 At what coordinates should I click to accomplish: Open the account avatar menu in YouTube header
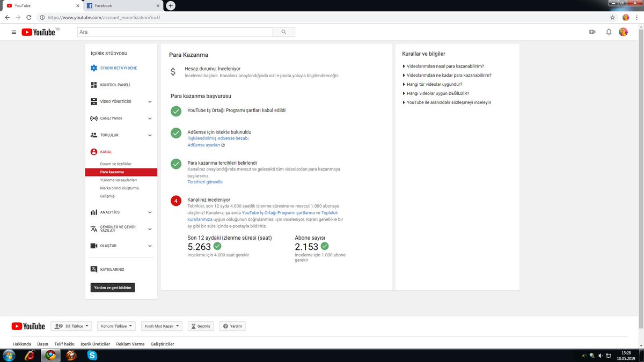point(623,32)
